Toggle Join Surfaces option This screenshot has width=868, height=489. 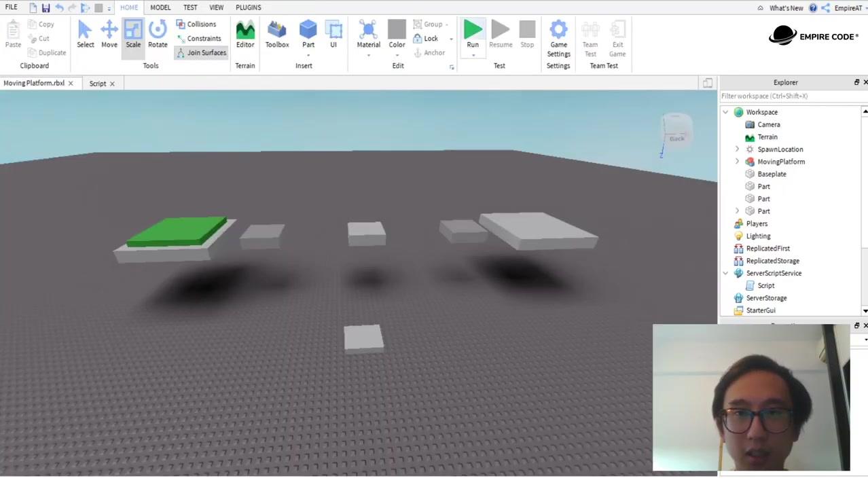tap(201, 53)
